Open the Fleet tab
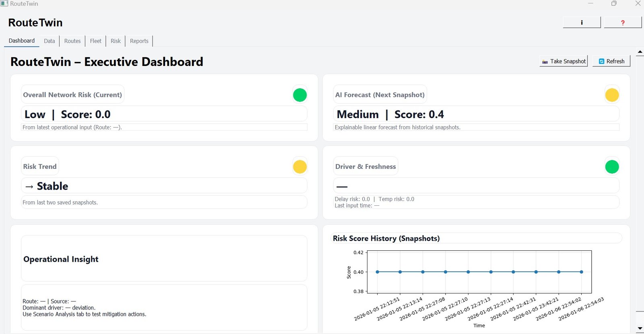 (96, 41)
